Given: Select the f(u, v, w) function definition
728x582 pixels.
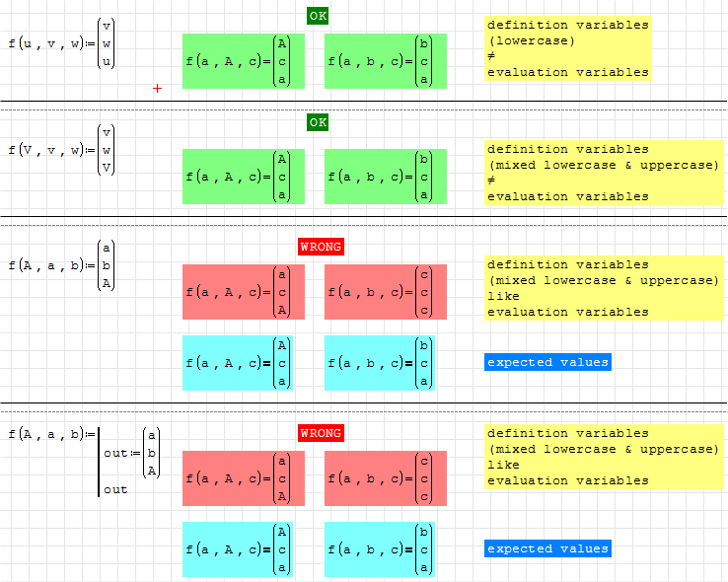Looking at the screenshot, I should pos(61,44).
